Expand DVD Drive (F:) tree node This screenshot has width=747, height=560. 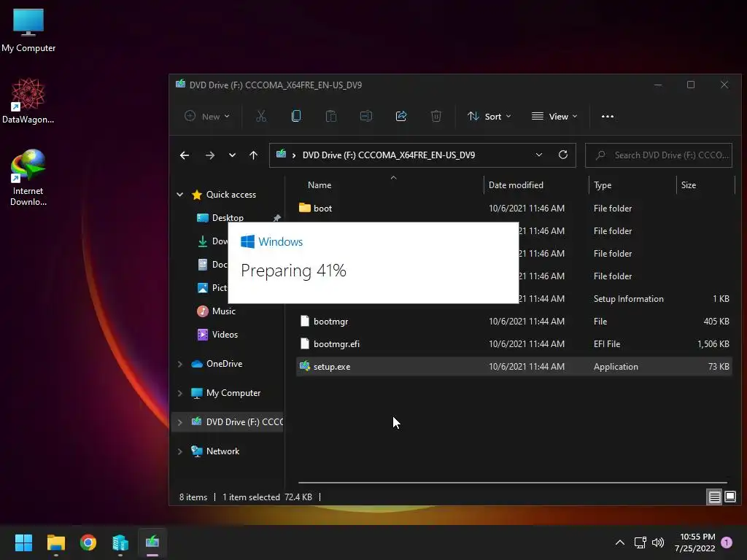pos(180,422)
